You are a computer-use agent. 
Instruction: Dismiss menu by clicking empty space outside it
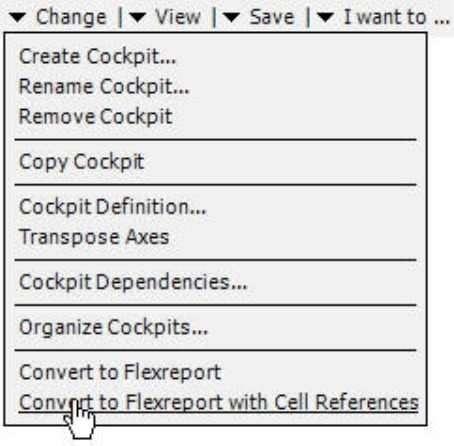[x=440, y=233]
